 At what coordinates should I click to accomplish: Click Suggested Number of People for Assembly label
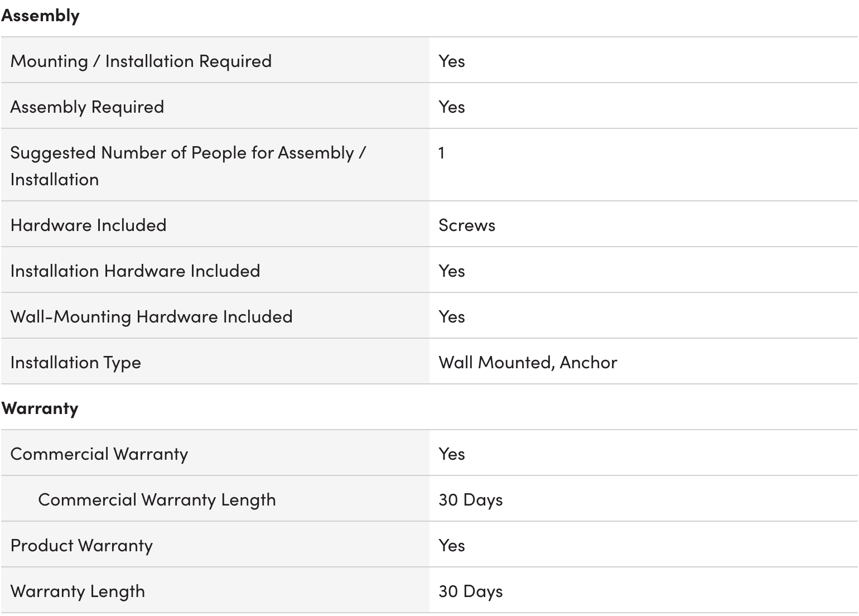coord(189,166)
